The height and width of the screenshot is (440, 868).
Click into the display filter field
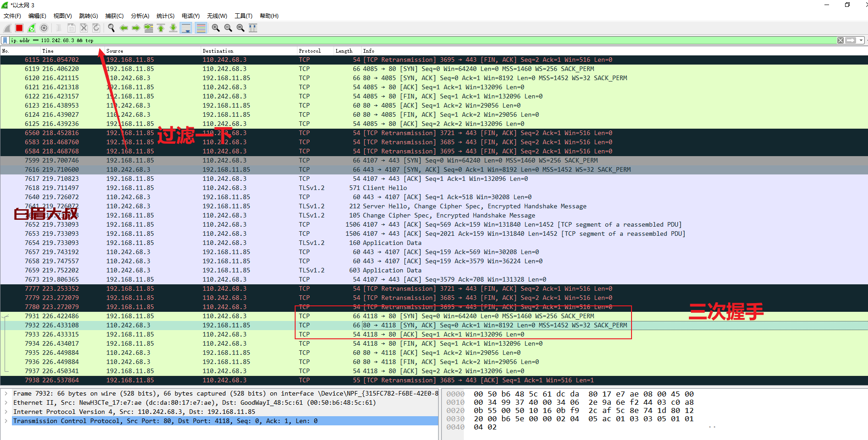pyautogui.click(x=422, y=40)
